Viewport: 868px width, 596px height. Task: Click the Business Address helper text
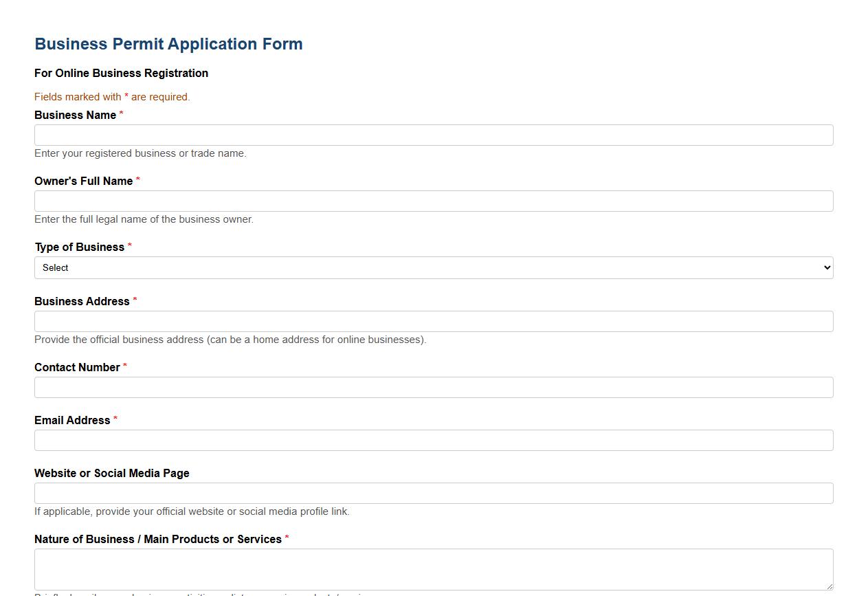click(x=230, y=340)
